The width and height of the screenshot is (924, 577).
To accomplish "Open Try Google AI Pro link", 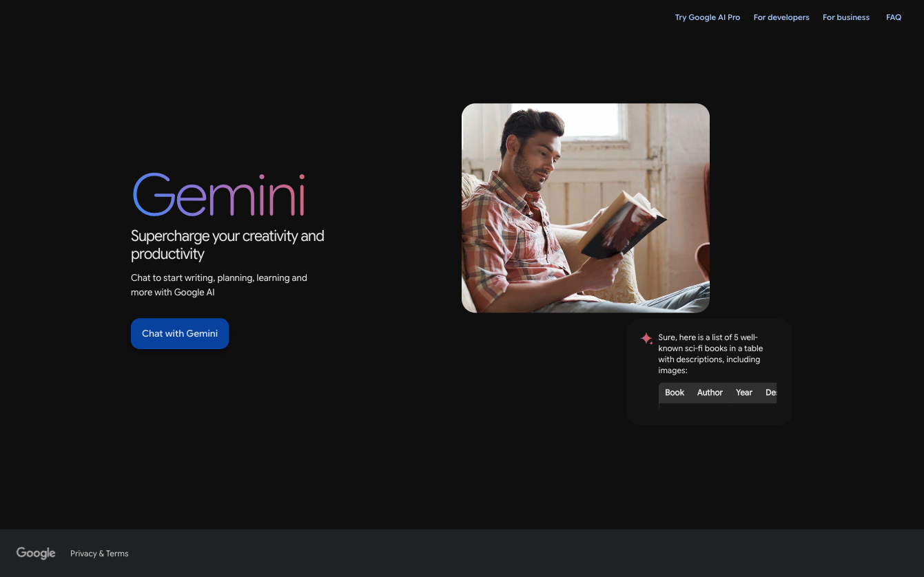I will pos(708,17).
